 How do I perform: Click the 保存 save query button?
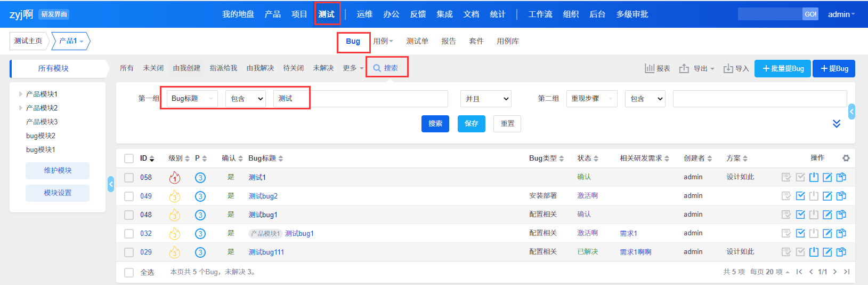(x=472, y=124)
